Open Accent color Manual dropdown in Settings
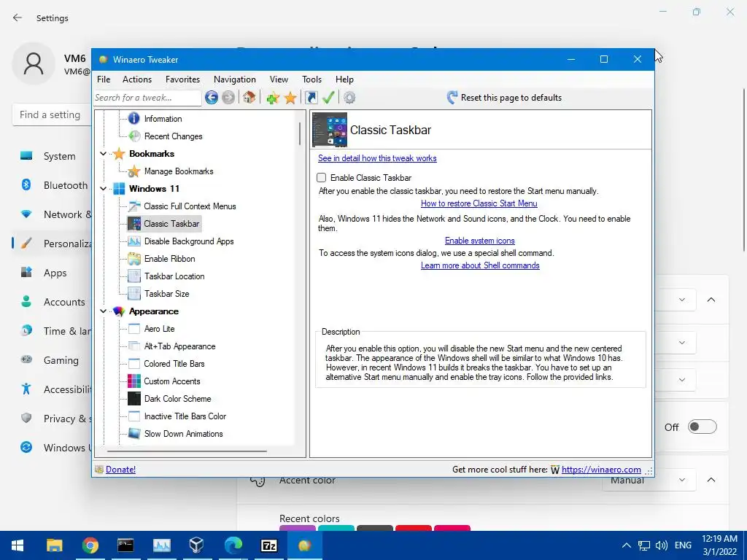 point(649,480)
